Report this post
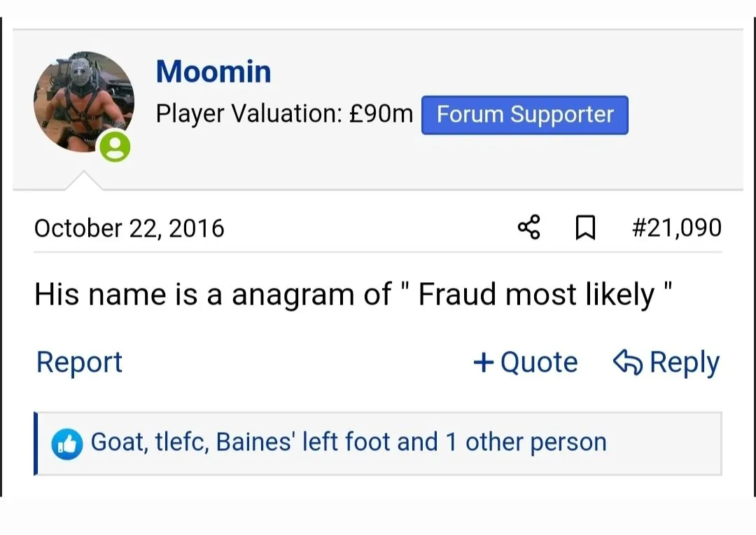Screen dimensions: 756x535 coord(79,362)
